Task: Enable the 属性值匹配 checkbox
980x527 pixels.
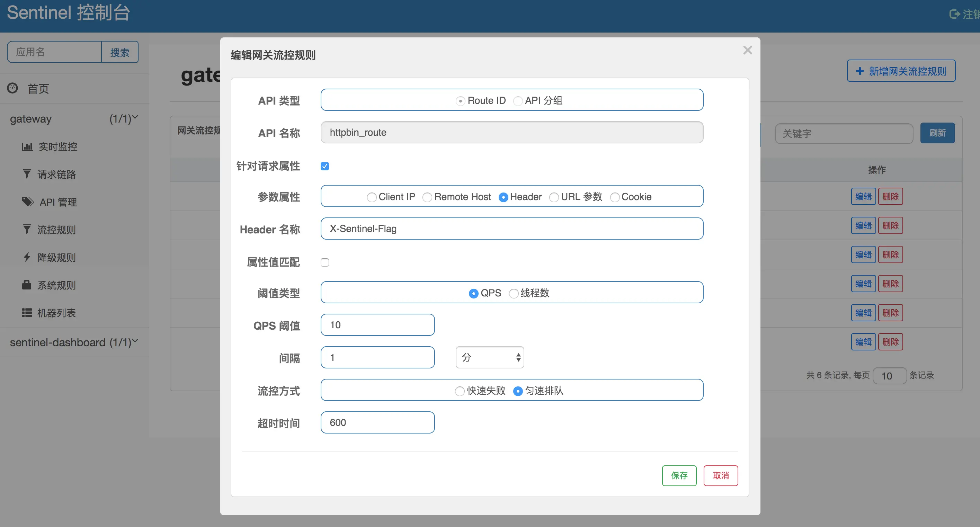Action: point(325,262)
